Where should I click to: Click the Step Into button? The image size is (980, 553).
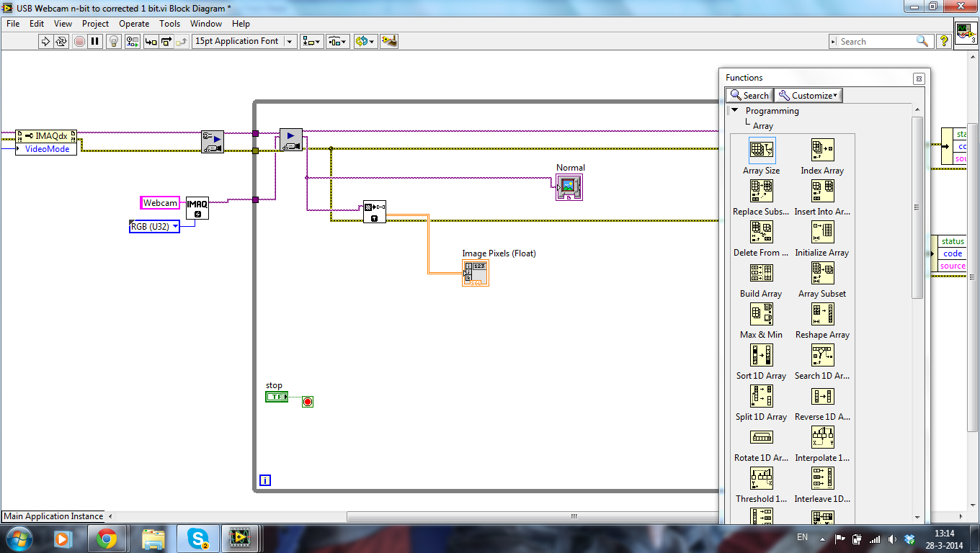pyautogui.click(x=151, y=41)
